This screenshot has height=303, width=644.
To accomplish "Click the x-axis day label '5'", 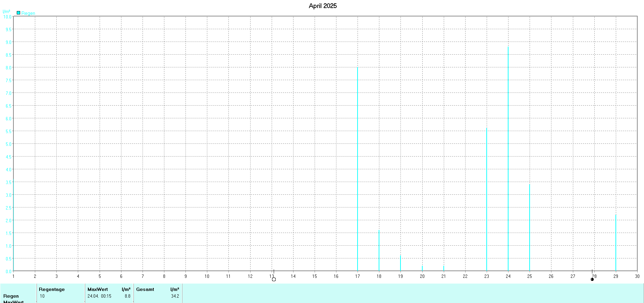I will click(x=100, y=276).
